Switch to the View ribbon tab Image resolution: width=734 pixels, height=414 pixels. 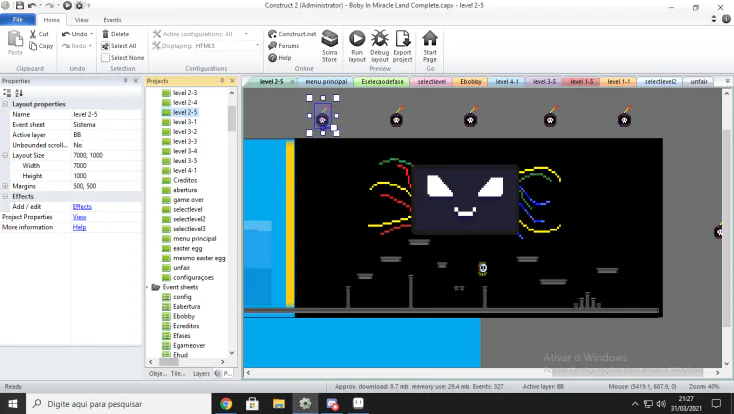81,20
